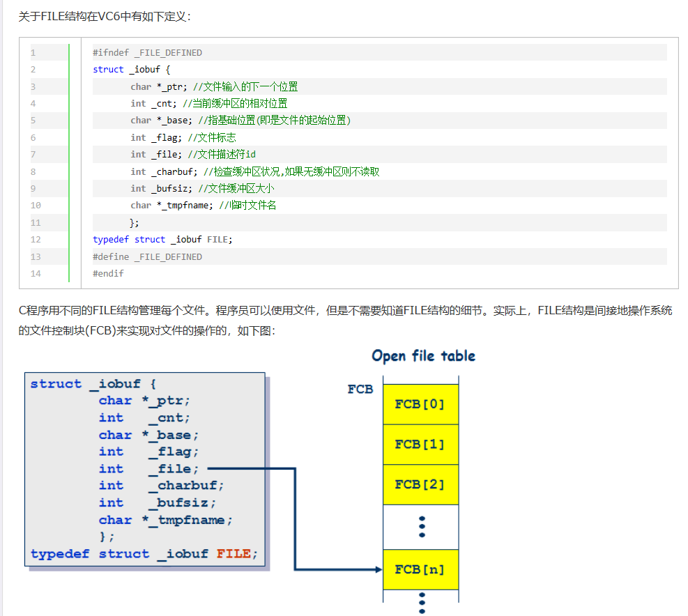This screenshot has width=688, height=616.
Task: Click line number 14 in code gutter
Action: [x=36, y=274]
